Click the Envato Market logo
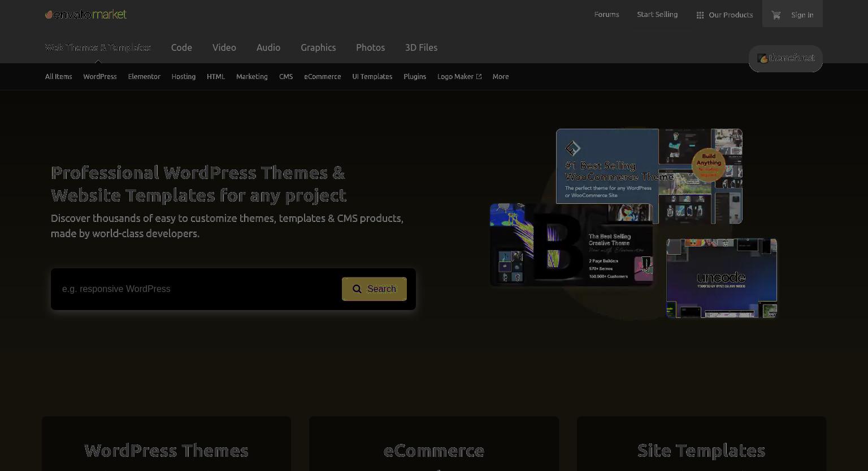The image size is (868, 471). pos(86,15)
